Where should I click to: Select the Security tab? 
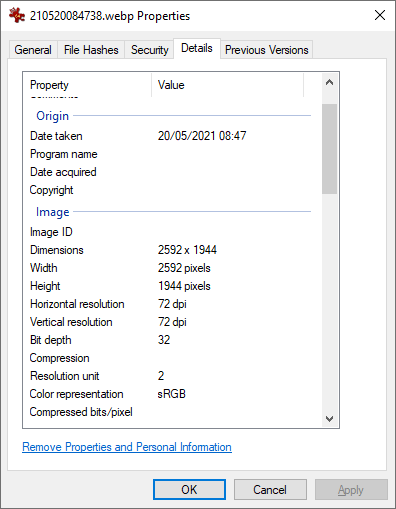point(149,50)
